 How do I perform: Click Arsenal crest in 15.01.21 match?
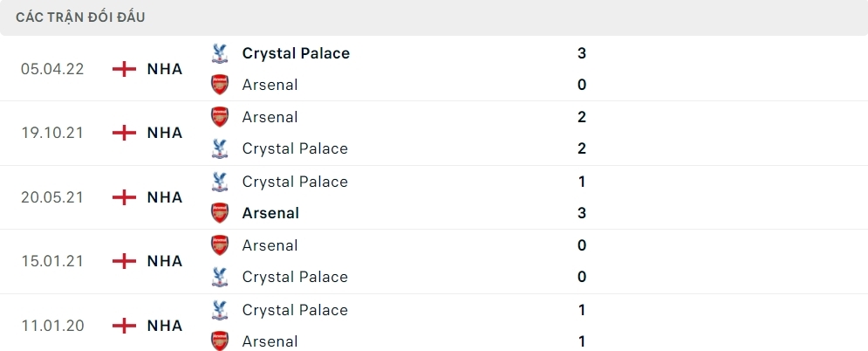[x=220, y=245]
